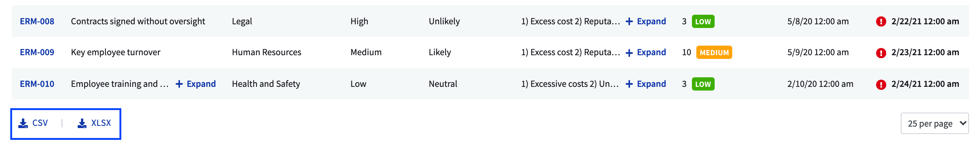Click plus icon next to Employee training title

click(179, 84)
